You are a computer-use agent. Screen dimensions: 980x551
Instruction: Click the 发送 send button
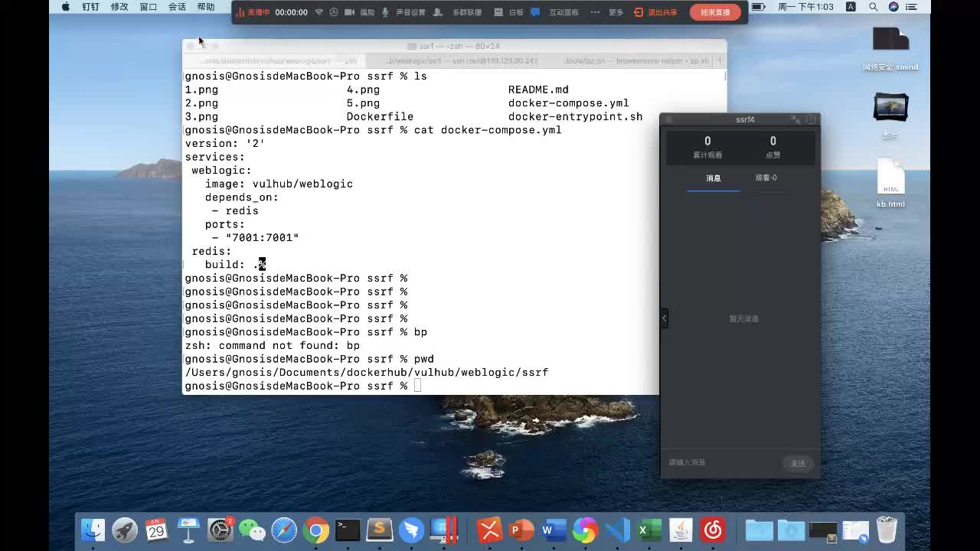[798, 463]
